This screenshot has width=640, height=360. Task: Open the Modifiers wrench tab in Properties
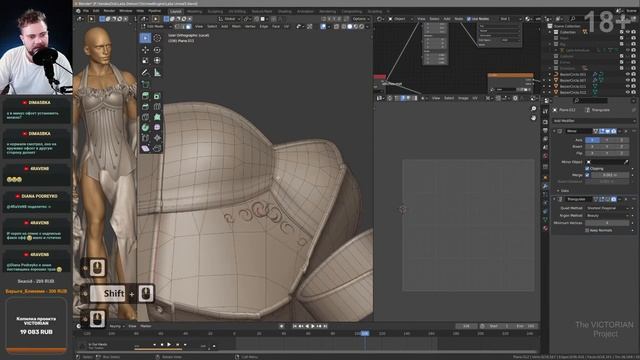tap(545, 186)
